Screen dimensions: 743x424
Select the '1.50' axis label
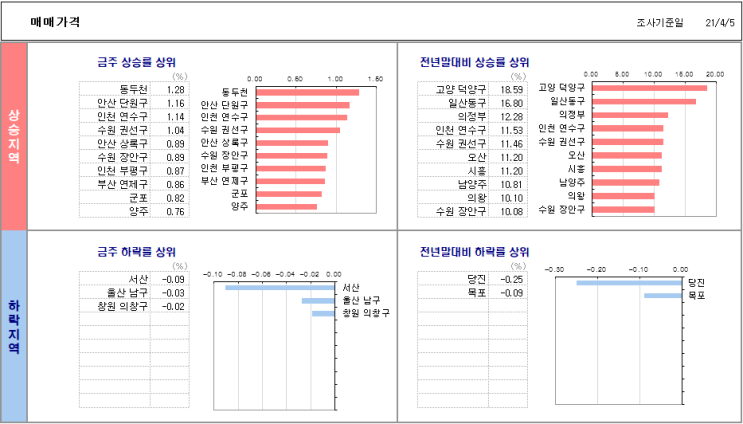376,79
